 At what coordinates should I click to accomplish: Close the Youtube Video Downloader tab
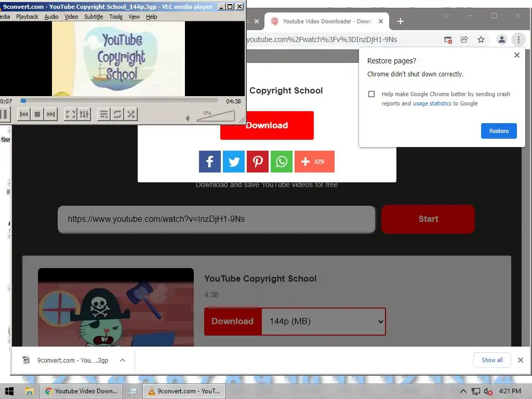tap(381, 21)
